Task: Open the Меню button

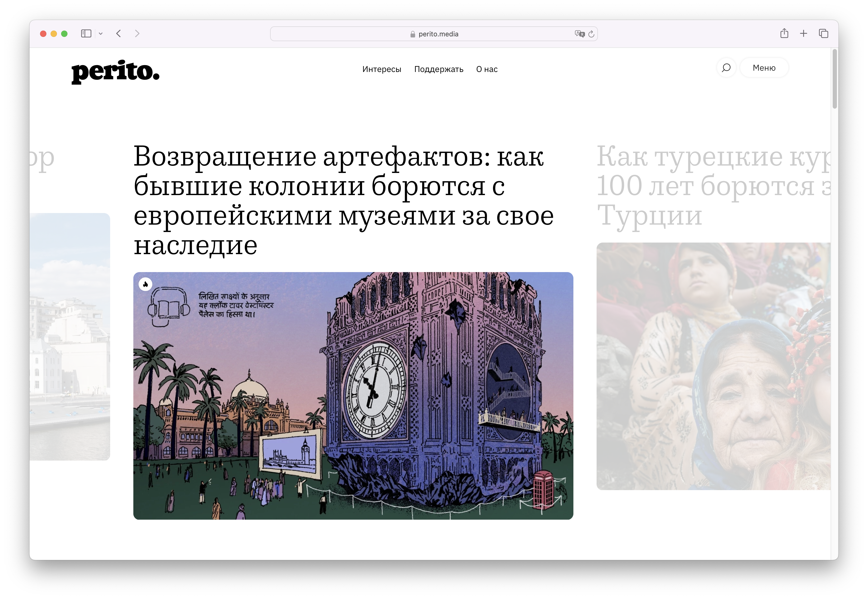Action: 764,68
